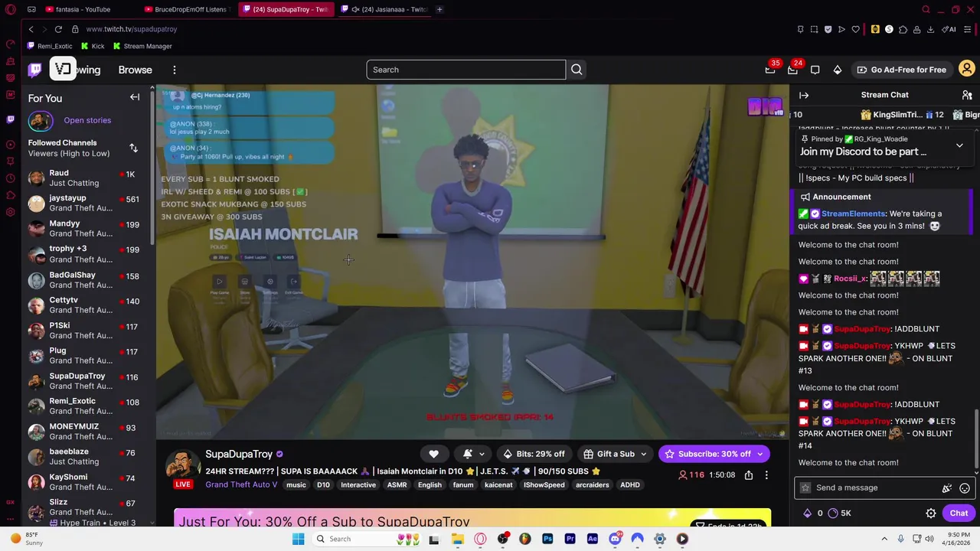Open stream more options three dots
This screenshot has height=551, width=980.
(x=766, y=475)
